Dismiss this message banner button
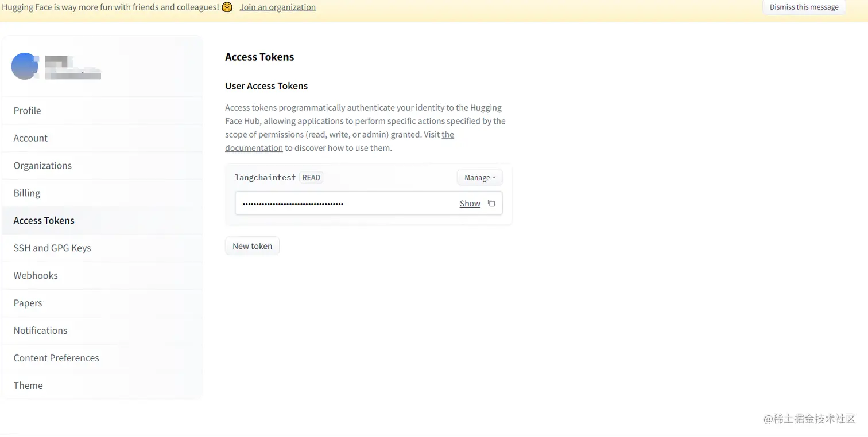This screenshot has width=868, height=437. (x=804, y=7)
